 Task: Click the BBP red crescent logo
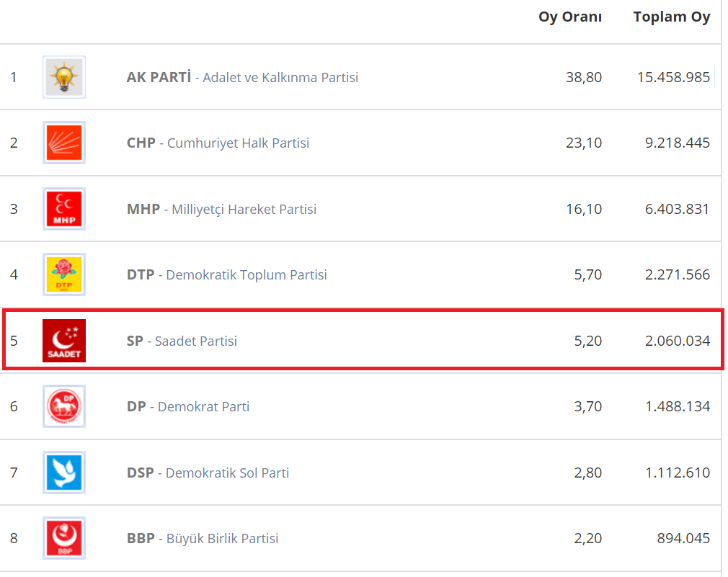(x=64, y=538)
